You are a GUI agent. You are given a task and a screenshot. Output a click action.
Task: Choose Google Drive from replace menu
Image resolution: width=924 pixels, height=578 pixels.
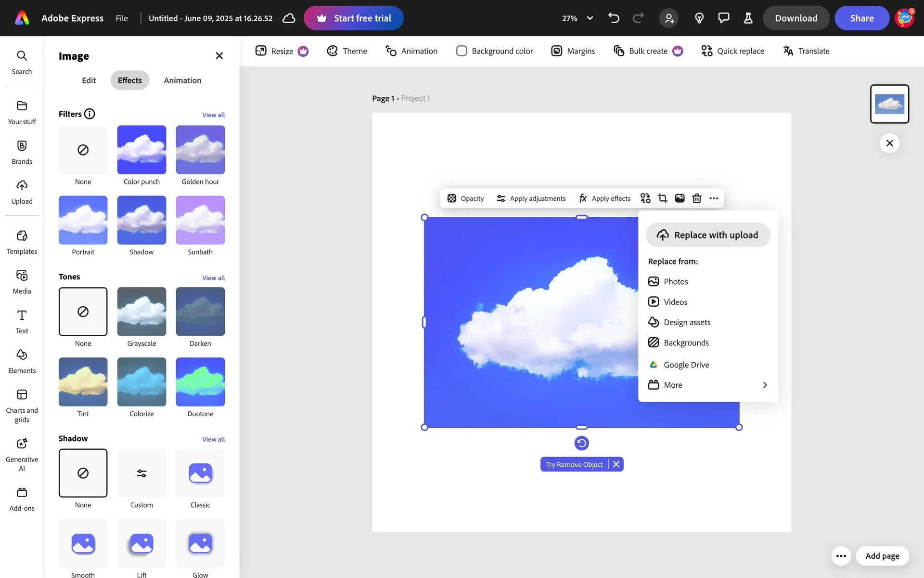686,365
